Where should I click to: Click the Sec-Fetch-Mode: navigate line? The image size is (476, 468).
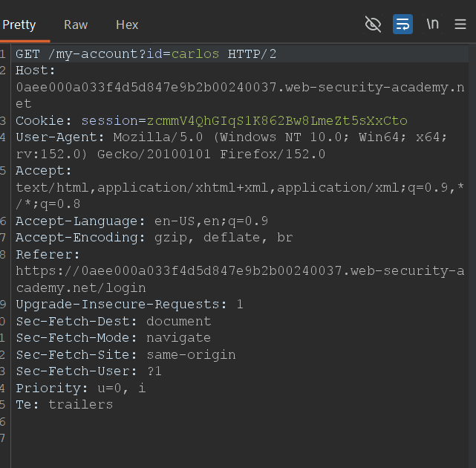(113, 338)
